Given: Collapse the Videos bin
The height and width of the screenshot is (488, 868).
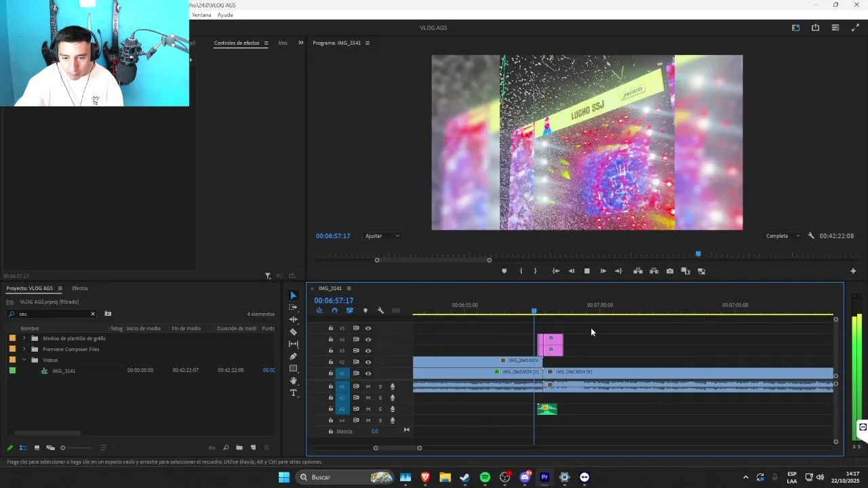Looking at the screenshot, I should click(x=24, y=360).
